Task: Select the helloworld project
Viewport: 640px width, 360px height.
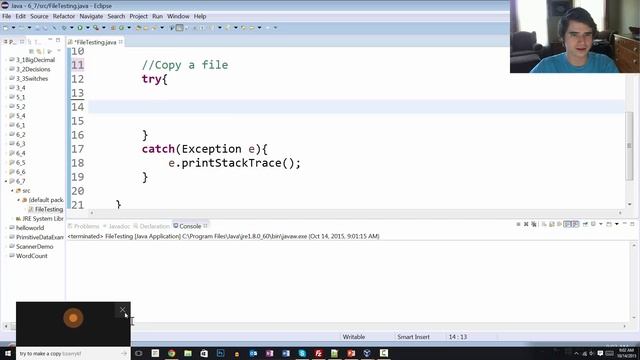Action: [27, 228]
